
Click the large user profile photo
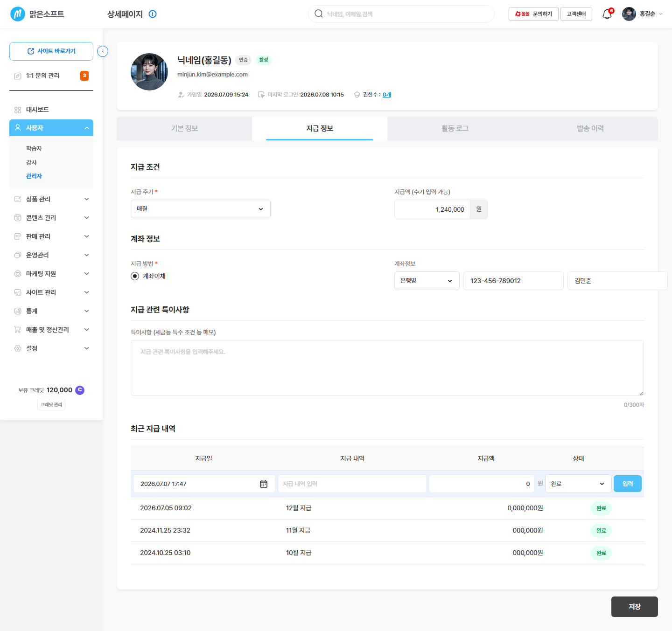pyautogui.click(x=149, y=72)
